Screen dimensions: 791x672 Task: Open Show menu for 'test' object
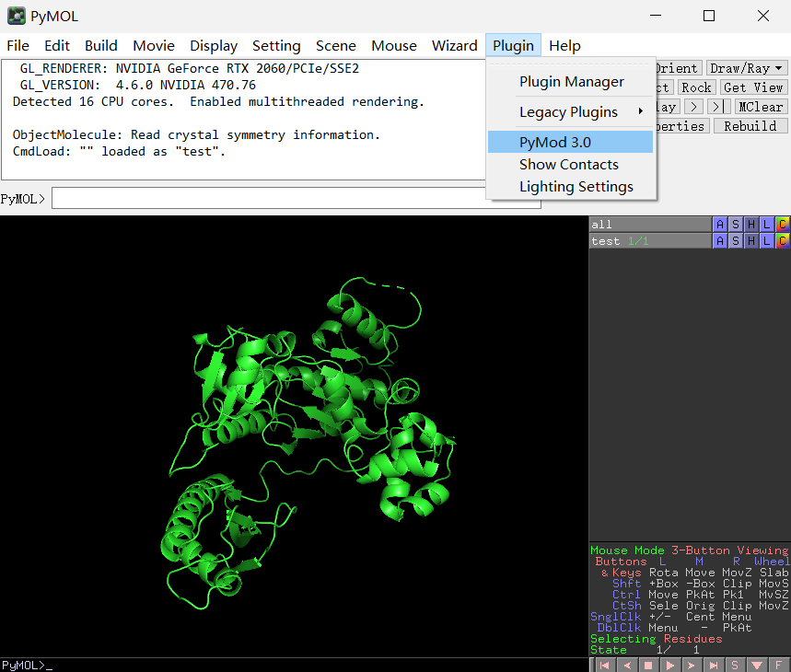[x=736, y=241]
